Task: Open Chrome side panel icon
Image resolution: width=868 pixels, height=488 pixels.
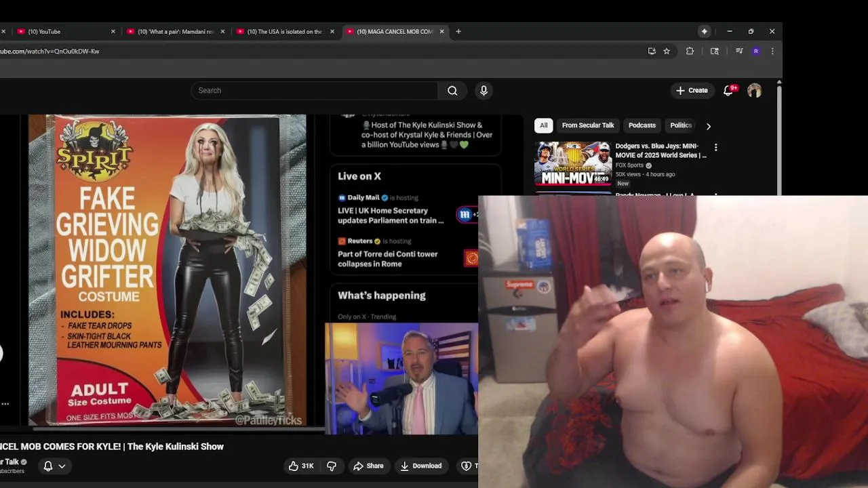Action: [714, 51]
